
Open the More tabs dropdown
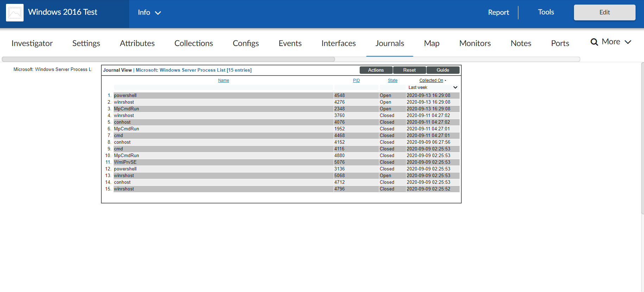click(617, 42)
